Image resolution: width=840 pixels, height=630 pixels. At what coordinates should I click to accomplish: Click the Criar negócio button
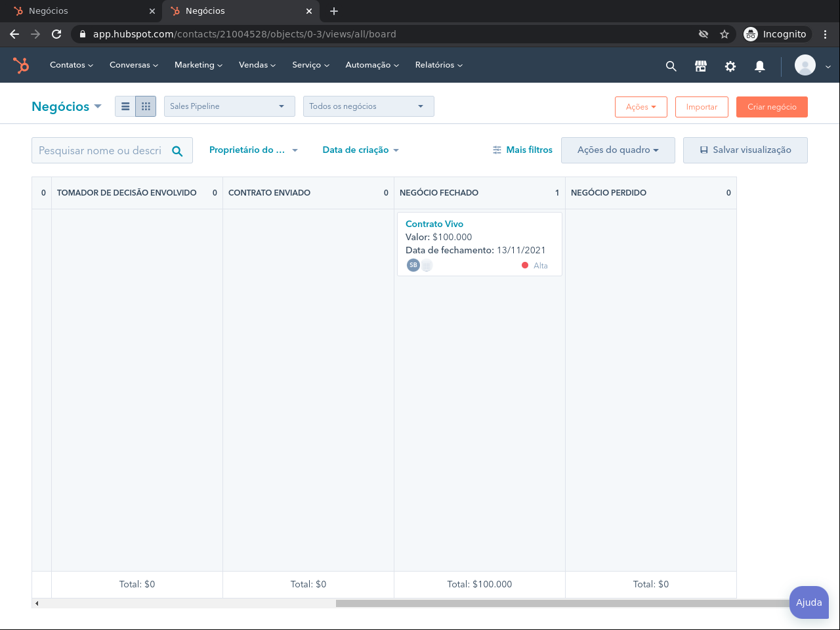[772, 107]
